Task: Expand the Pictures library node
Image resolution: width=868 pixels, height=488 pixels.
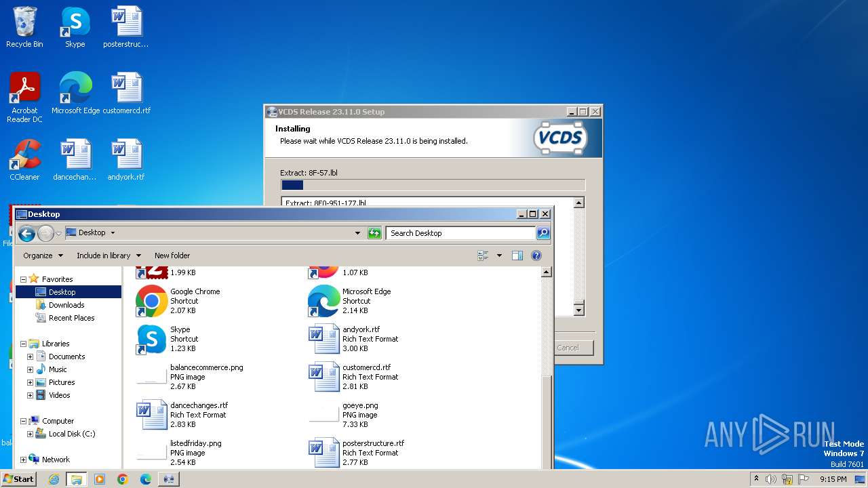Action: pyautogui.click(x=30, y=382)
